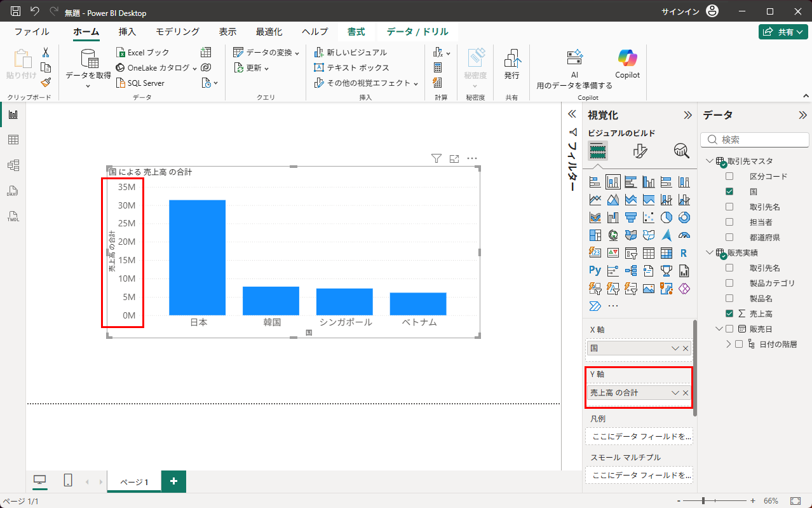The height and width of the screenshot is (508, 812).
Task: Switch to Model view in left sidebar
Action: coord(13,165)
